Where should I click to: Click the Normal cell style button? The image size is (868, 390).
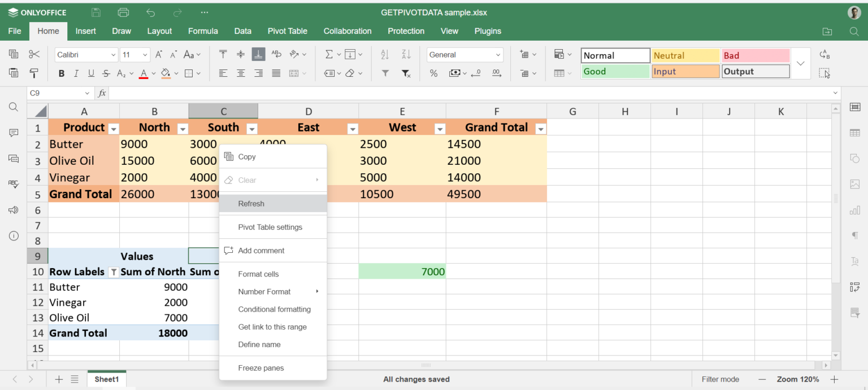615,55
